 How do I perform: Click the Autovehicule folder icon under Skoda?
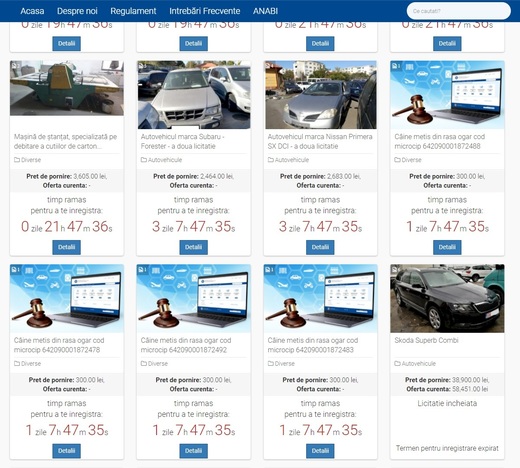(x=397, y=364)
